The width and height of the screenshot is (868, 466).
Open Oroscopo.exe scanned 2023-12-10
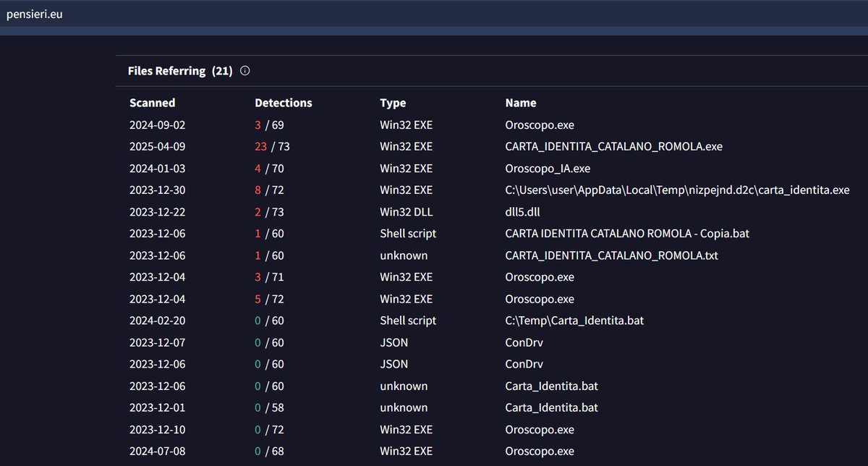[540, 429]
